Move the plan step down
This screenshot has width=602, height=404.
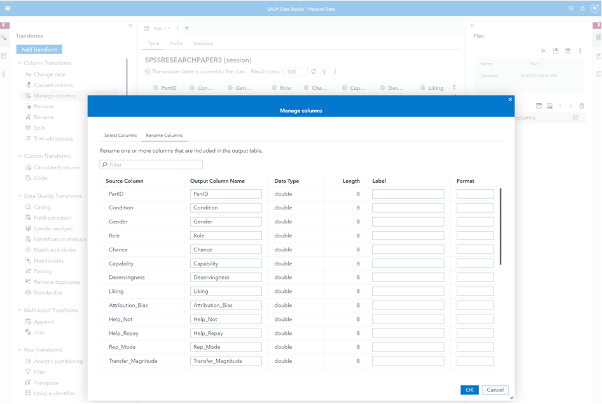click(x=571, y=106)
